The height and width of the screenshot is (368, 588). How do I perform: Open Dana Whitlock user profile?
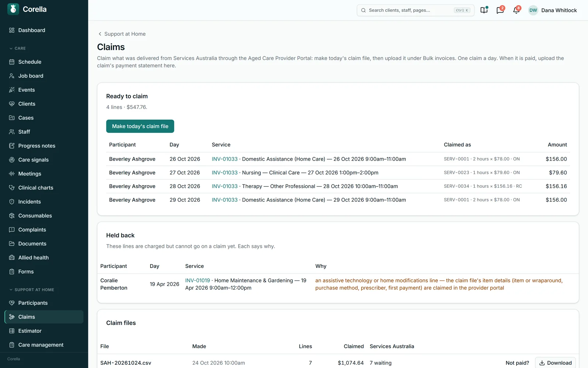click(x=552, y=10)
